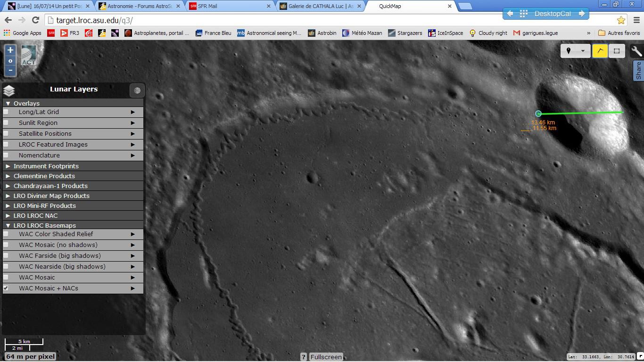644x362 pixels.
Task: Open the Autres favoris bookmarks folder
Action: pyautogui.click(x=619, y=33)
